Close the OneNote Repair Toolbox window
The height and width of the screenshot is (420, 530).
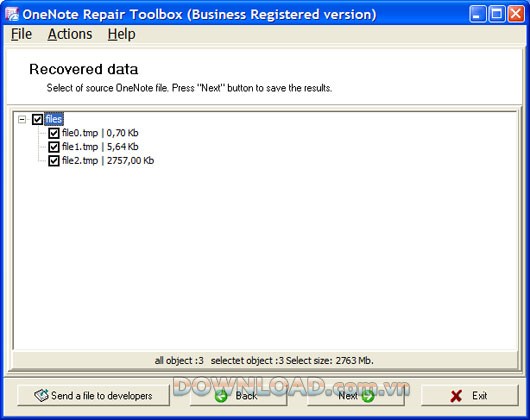(516, 14)
